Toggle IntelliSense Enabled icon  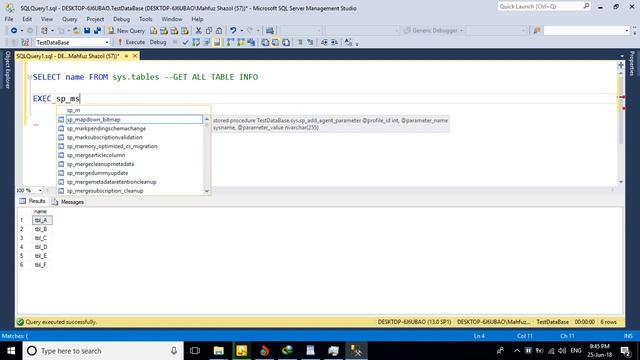[x=217, y=42]
